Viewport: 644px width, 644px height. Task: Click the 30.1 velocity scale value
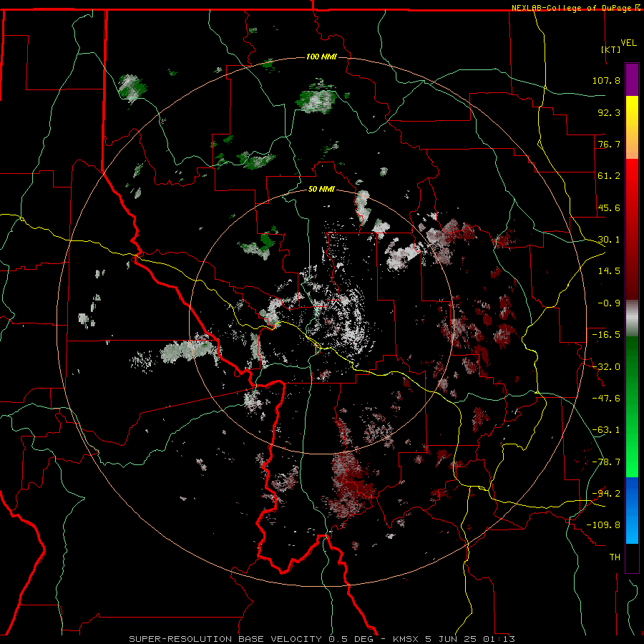(609, 240)
